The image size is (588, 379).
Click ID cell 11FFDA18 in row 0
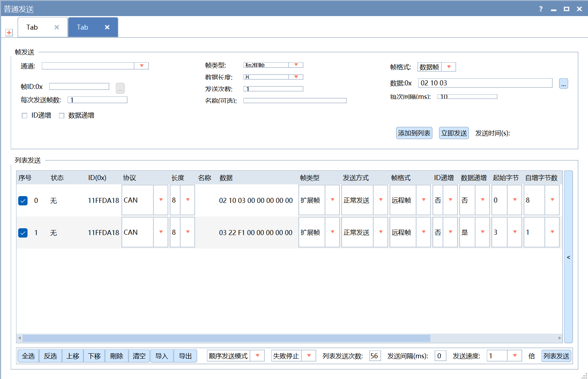coord(103,201)
